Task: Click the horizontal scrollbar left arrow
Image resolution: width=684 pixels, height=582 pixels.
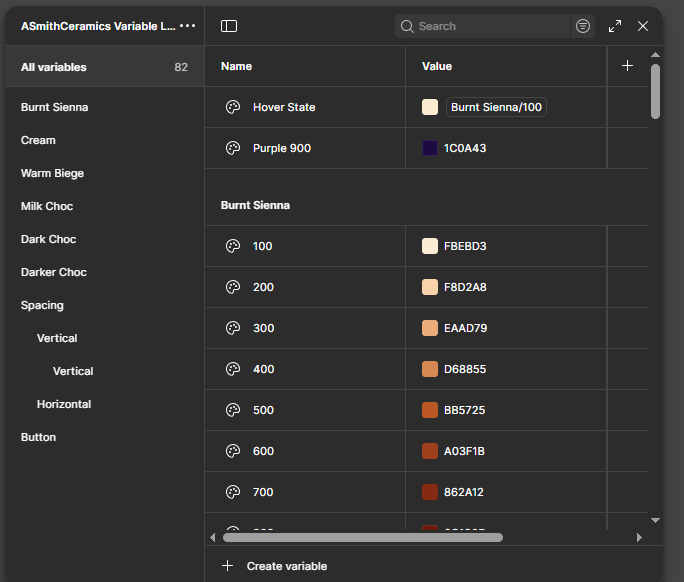Action: coord(213,537)
